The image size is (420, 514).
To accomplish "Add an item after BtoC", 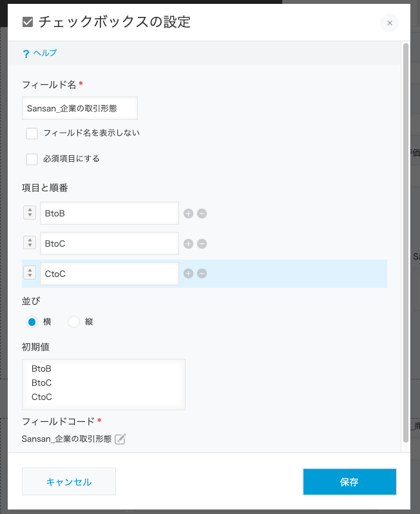I will coord(188,244).
